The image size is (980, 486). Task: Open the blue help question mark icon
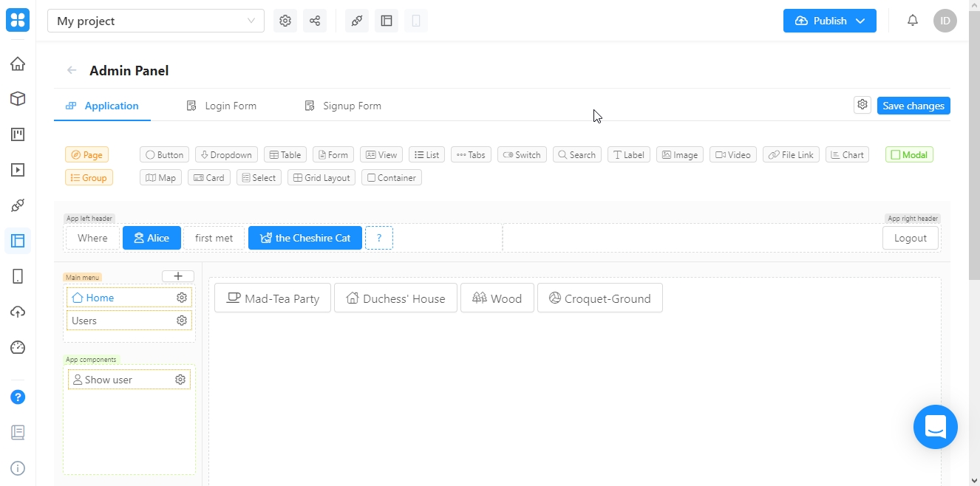(x=18, y=397)
